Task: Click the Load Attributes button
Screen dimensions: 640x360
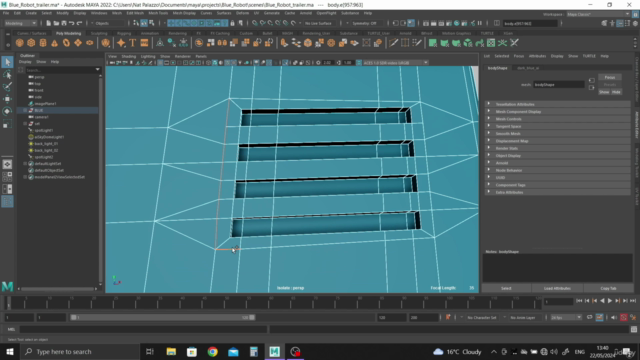Action: [x=557, y=288]
